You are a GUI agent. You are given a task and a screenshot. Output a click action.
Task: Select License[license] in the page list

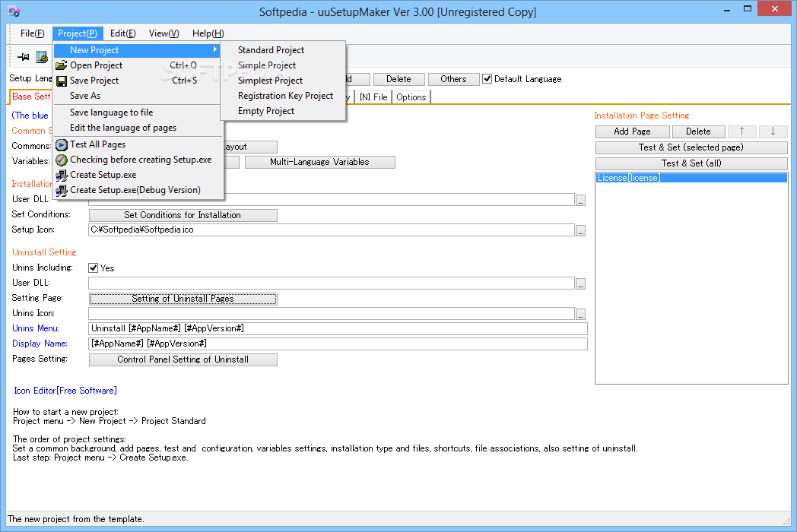click(x=691, y=178)
